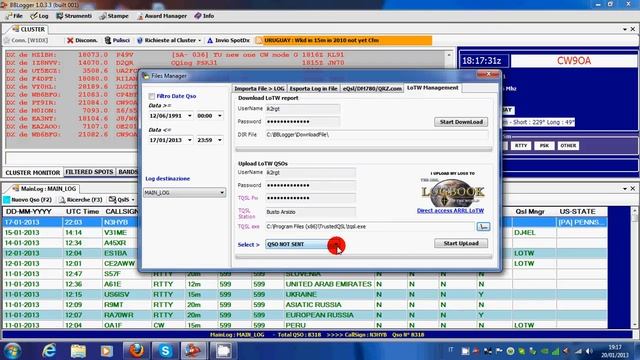Open Skype from taskbar
This screenshot has height=360, width=640.
(165, 351)
